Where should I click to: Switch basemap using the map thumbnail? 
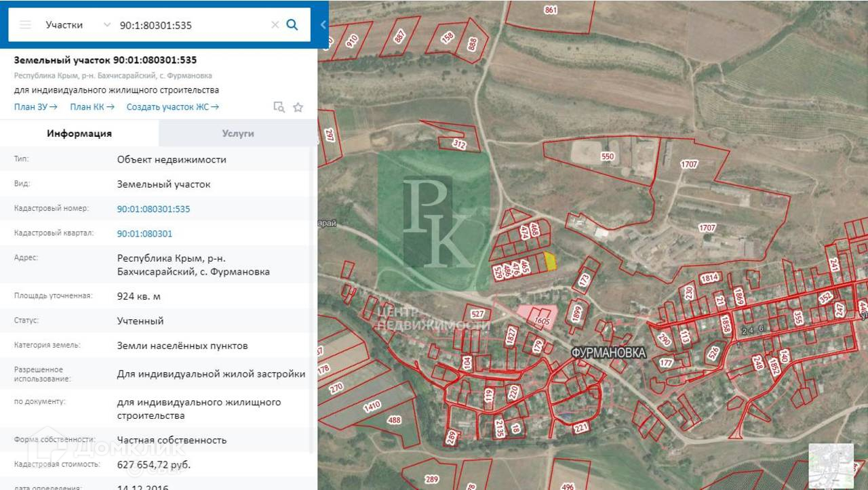831,465
